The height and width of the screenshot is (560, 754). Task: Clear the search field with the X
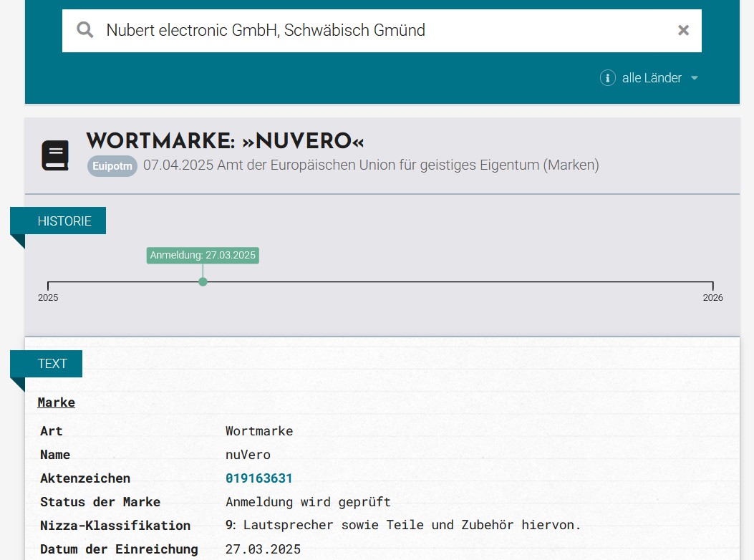pos(683,30)
